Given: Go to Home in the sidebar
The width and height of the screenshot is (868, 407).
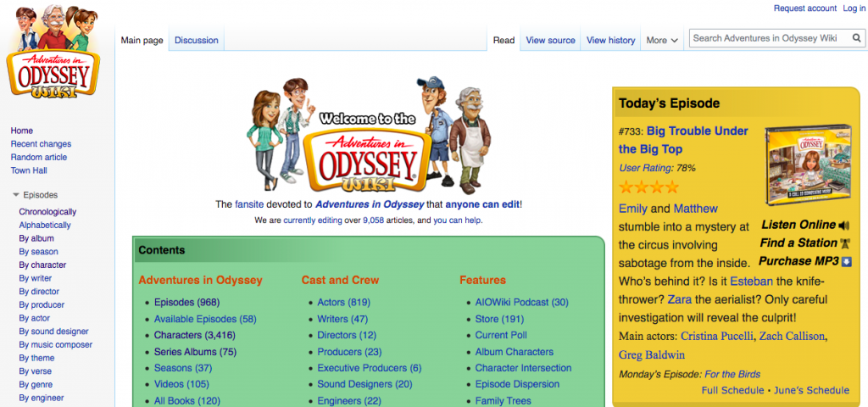Looking at the screenshot, I should 21,131.
